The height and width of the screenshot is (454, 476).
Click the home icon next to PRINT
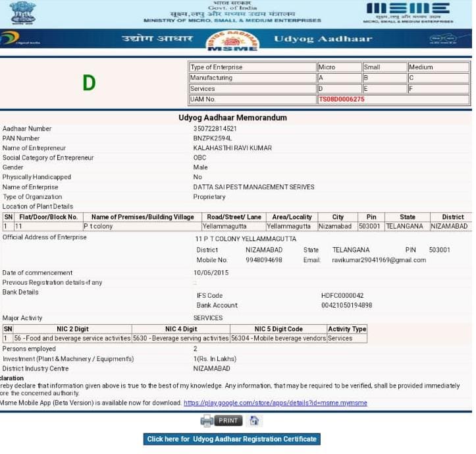(255, 420)
